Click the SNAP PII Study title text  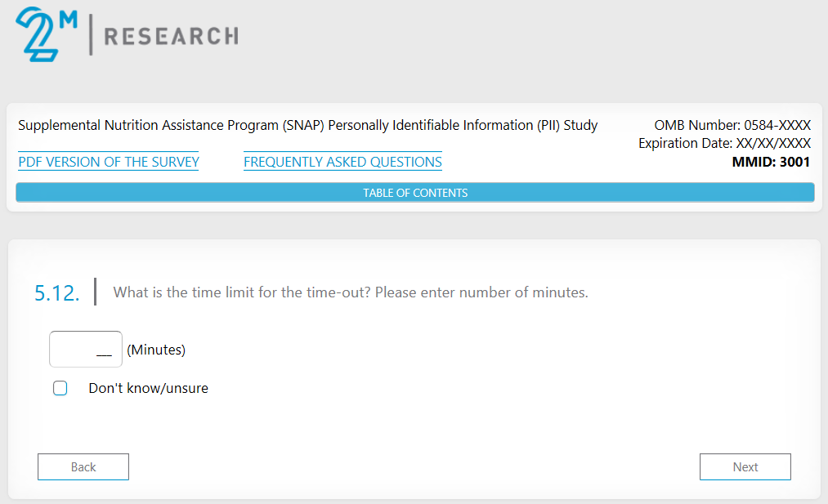coord(307,125)
